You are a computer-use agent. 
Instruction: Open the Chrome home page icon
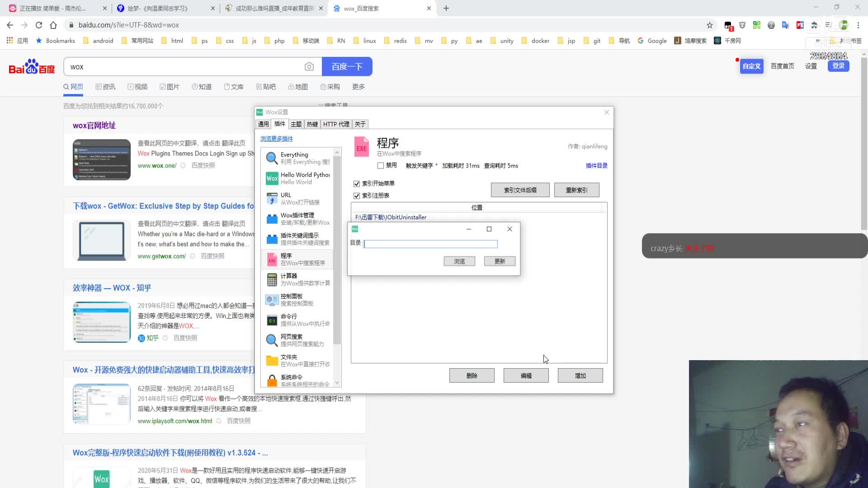53,25
